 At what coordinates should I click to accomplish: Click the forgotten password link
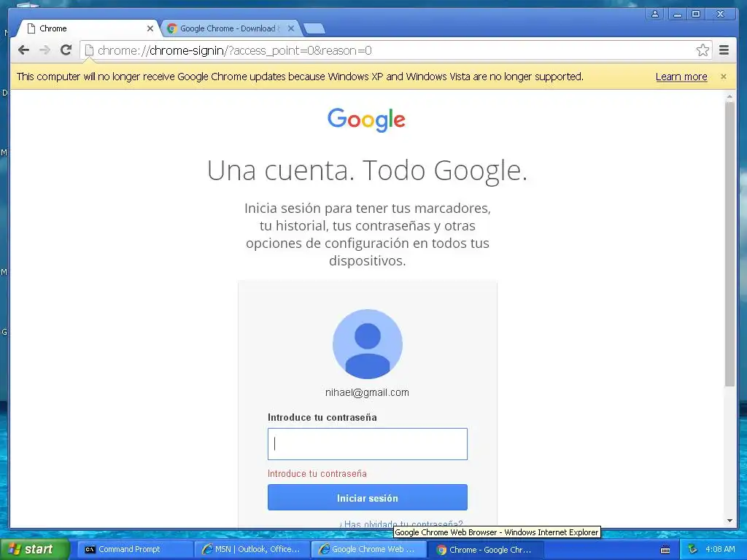click(x=401, y=524)
